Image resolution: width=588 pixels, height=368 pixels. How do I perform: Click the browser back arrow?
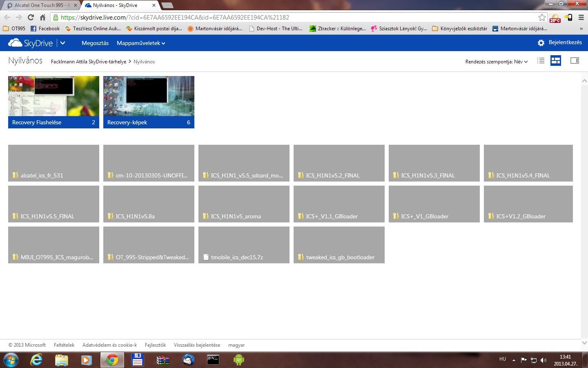pos(7,18)
